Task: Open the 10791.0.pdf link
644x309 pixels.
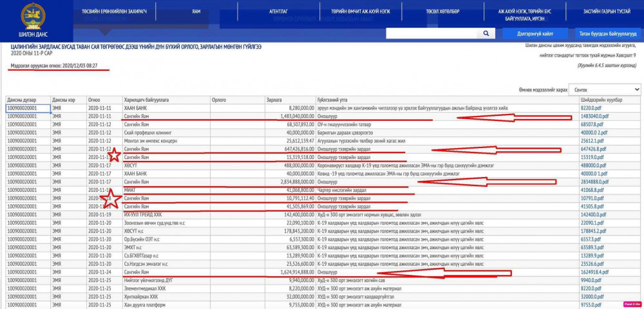Action: (x=591, y=198)
